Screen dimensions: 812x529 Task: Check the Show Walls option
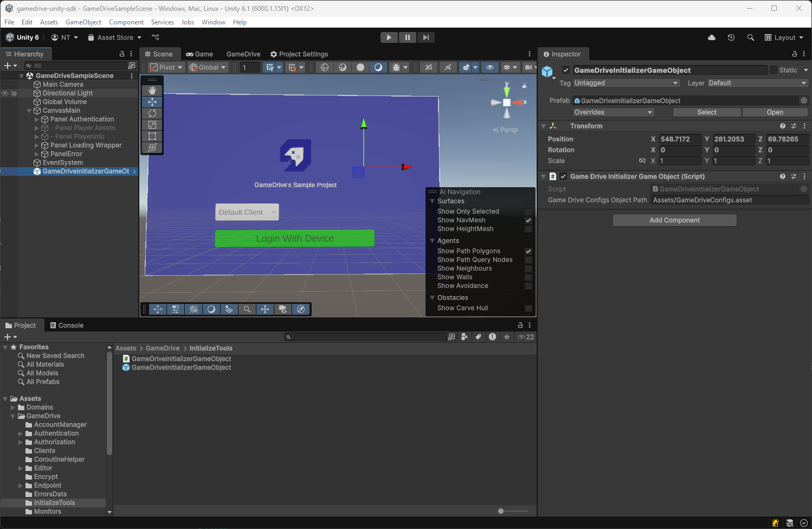coord(529,277)
